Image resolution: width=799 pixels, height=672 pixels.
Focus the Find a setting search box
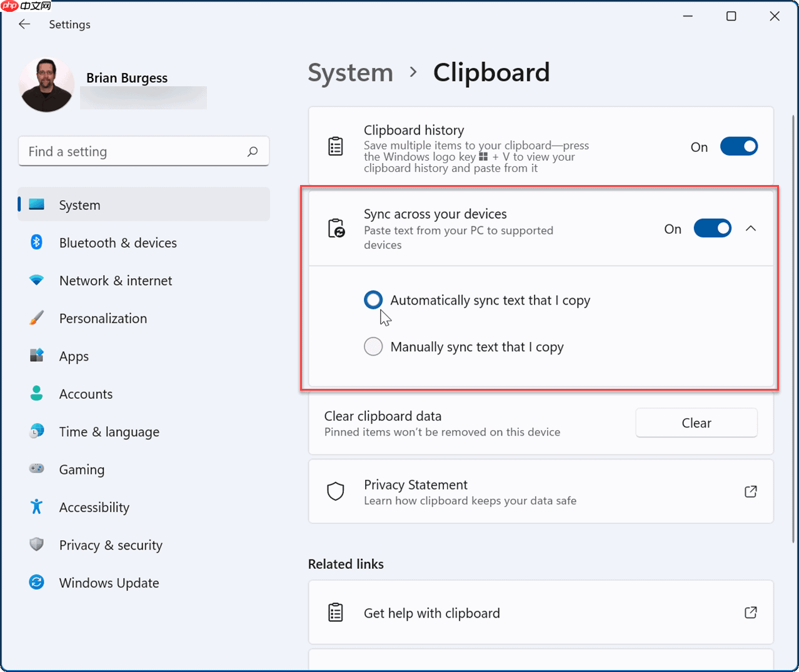pyautogui.click(x=134, y=151)
